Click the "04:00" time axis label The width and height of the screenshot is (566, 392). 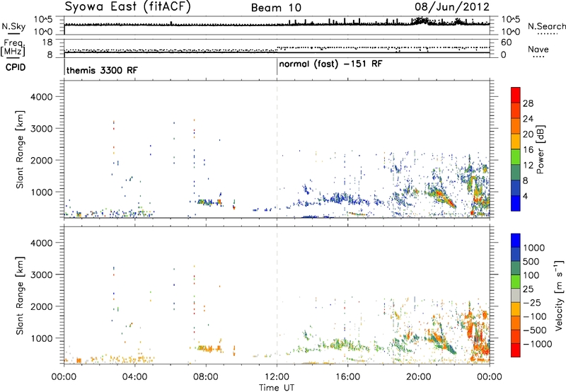coord(134,377)
